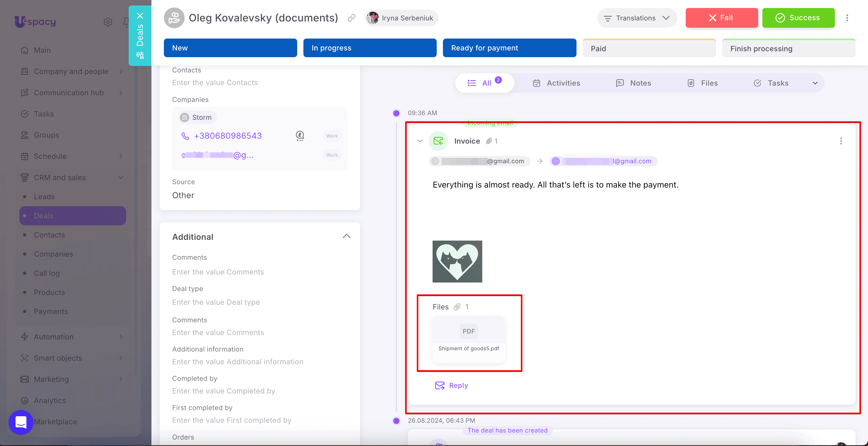868x446 pixels.
Task: Click the In progress stage
Action: 370,48
